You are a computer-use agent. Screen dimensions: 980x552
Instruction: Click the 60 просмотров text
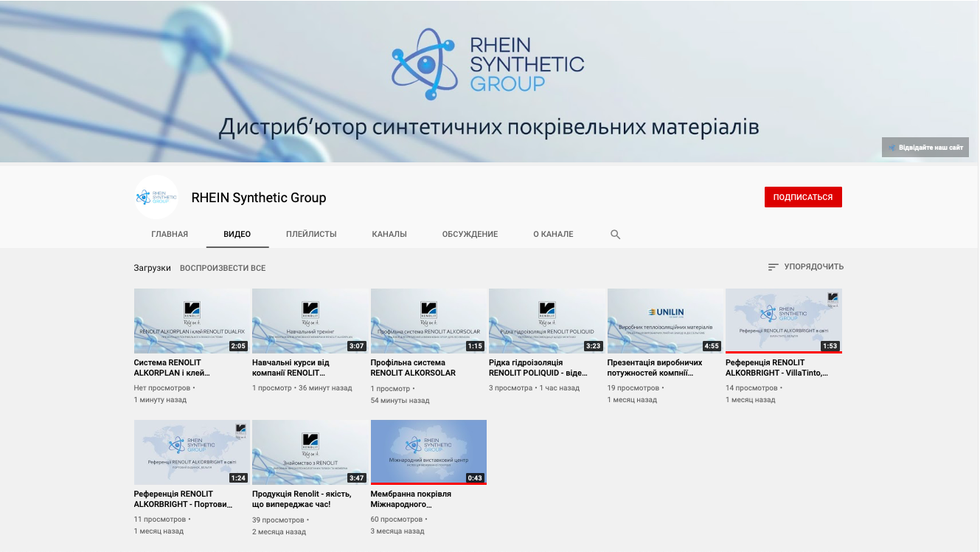point(397,519)
